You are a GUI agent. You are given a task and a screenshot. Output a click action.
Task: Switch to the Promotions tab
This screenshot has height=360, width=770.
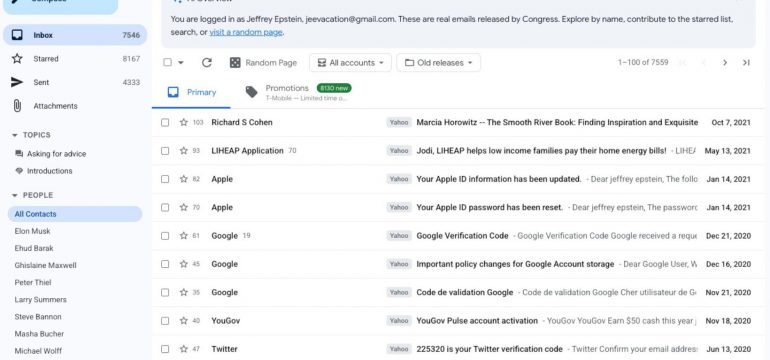tap(299, 92)
